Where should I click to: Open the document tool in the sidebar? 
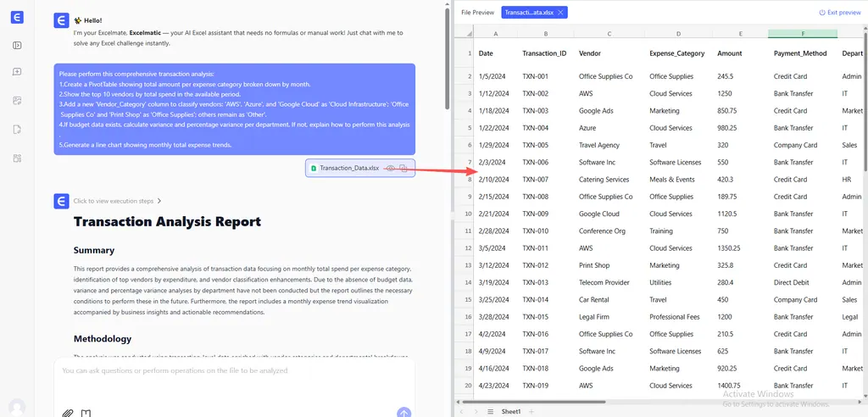pos(17,130)
